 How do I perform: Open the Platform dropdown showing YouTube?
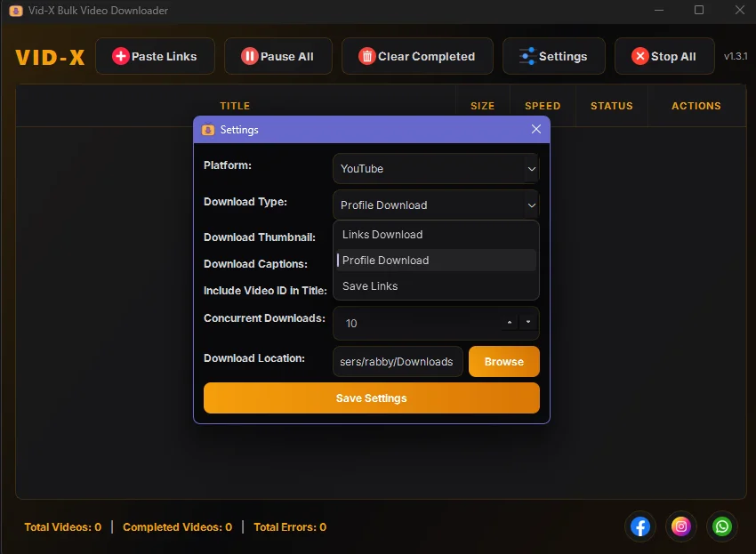pyautogui.click(x=436, y=169)
